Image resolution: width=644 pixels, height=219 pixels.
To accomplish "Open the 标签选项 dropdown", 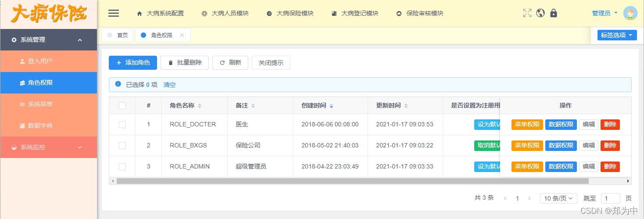I will pyautogui.click(x=617, y=35).
